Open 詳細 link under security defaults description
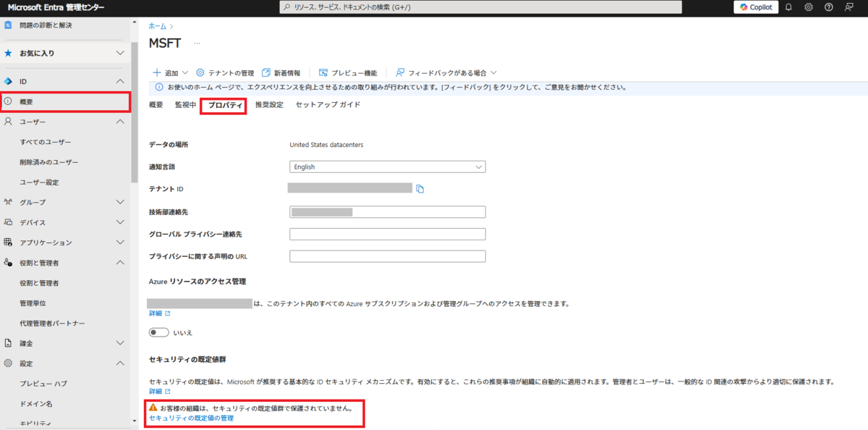 159,391
